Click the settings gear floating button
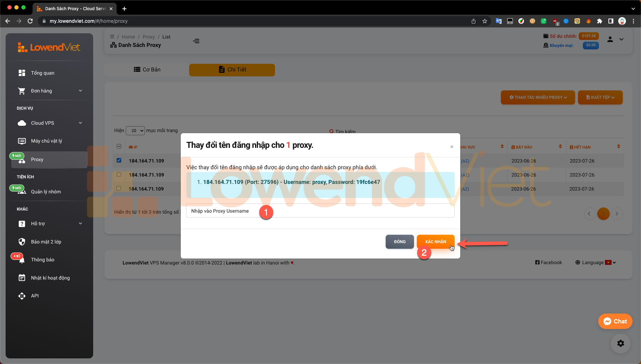 [620, 343]
